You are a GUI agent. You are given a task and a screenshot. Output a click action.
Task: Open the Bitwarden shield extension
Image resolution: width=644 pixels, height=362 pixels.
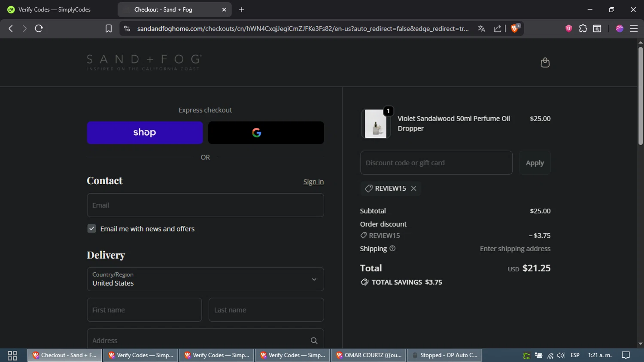coord(568,28)
